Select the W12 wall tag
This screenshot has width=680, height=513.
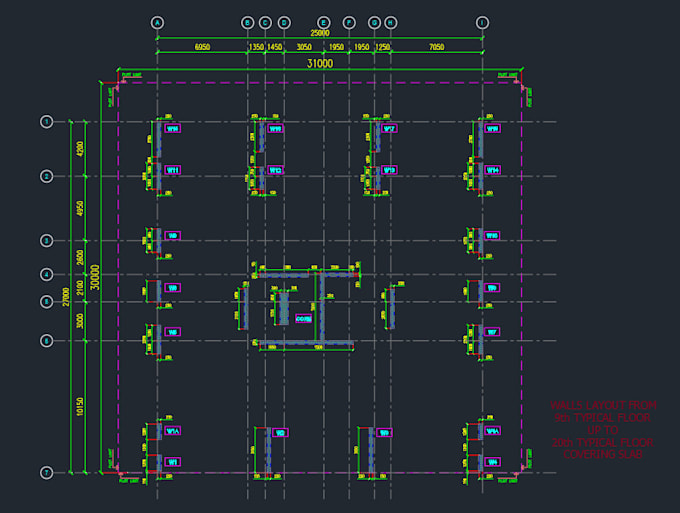click(275, 170)
